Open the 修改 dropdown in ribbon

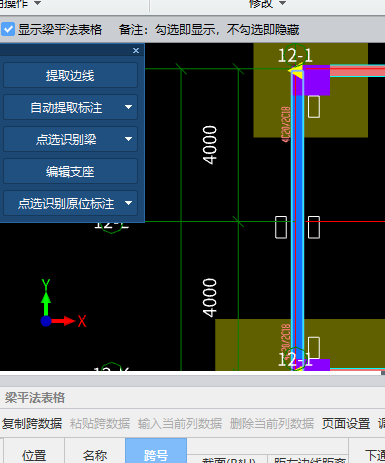[267, 3]
